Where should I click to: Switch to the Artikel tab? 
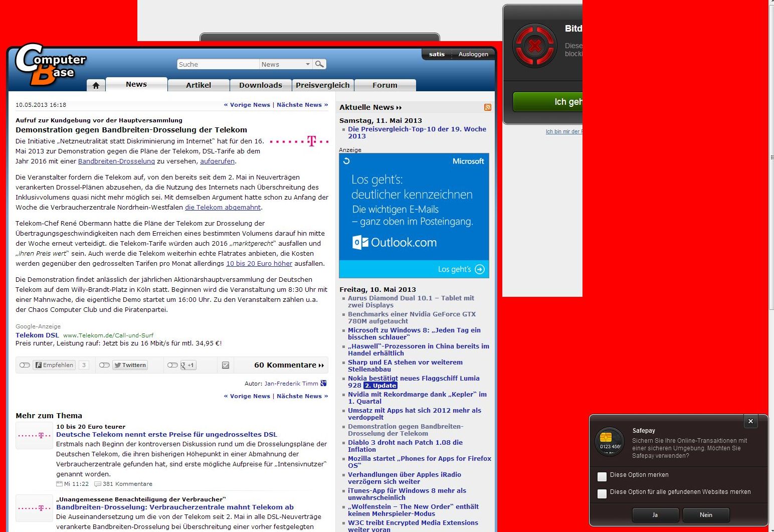pyautogui.click(x=199, y=85)
